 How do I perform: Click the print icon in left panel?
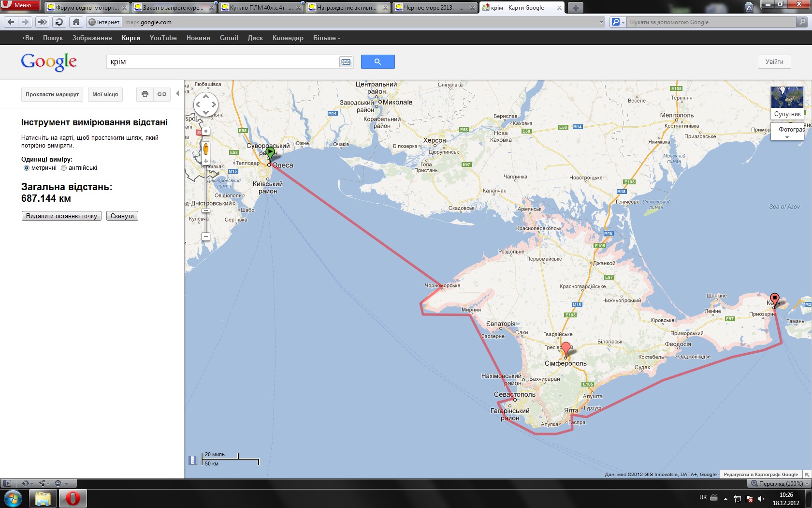pyautogui.click(x=145, y=94)
